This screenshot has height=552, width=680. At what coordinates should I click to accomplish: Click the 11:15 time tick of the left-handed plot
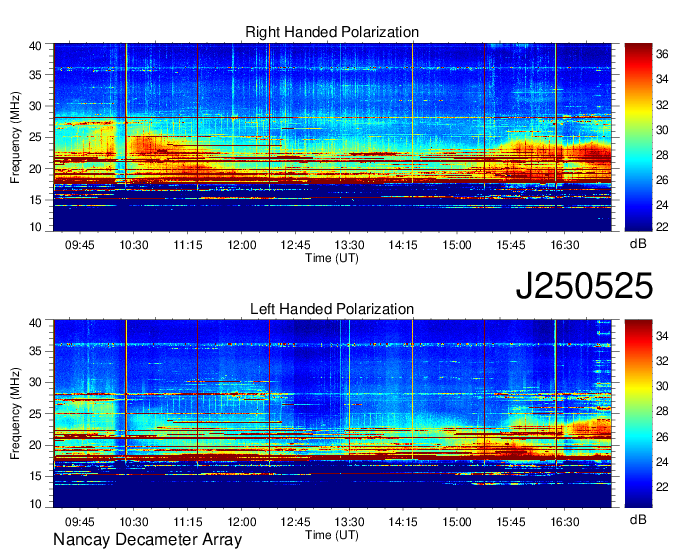point(188,522)
